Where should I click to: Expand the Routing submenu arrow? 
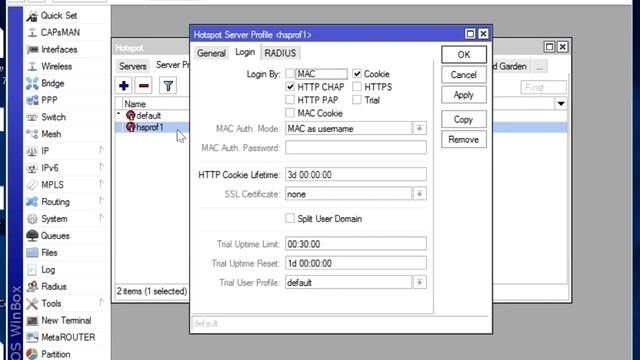pyautogui.click(x=101, y=201)
